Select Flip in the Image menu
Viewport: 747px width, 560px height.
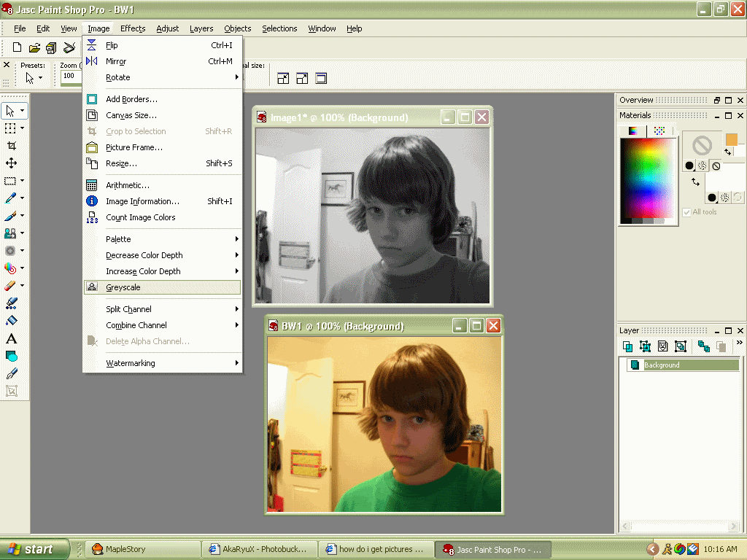(x=163, y=45)
